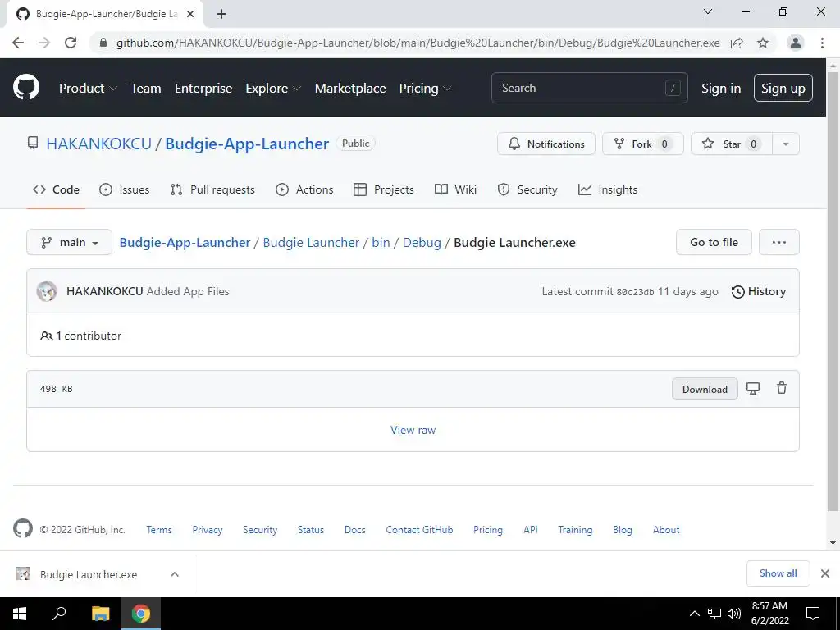
Task: Click in the GitHub Search field
Action: point(589,88)
